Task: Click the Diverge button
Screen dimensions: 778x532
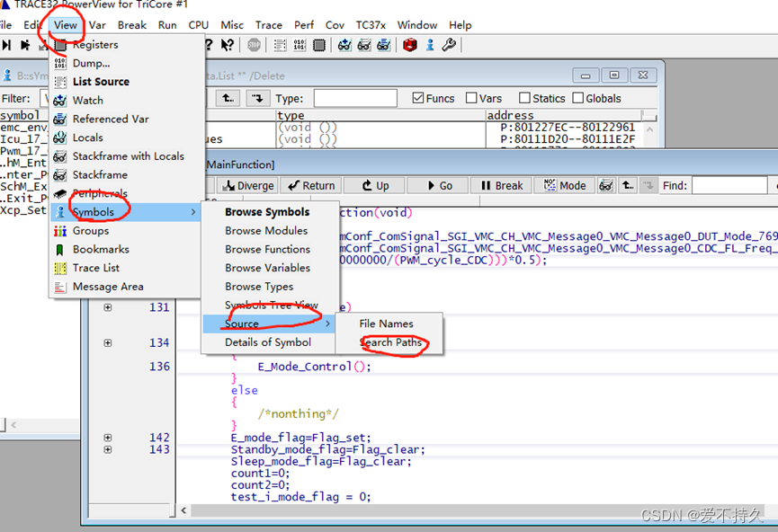Action: (247, 186)
